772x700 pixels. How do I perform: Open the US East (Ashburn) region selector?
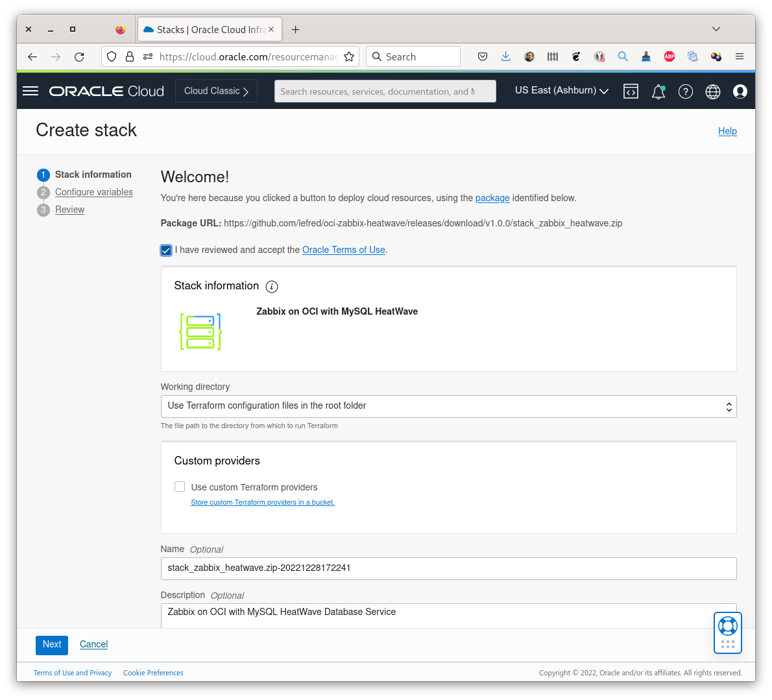click(561, 90)
